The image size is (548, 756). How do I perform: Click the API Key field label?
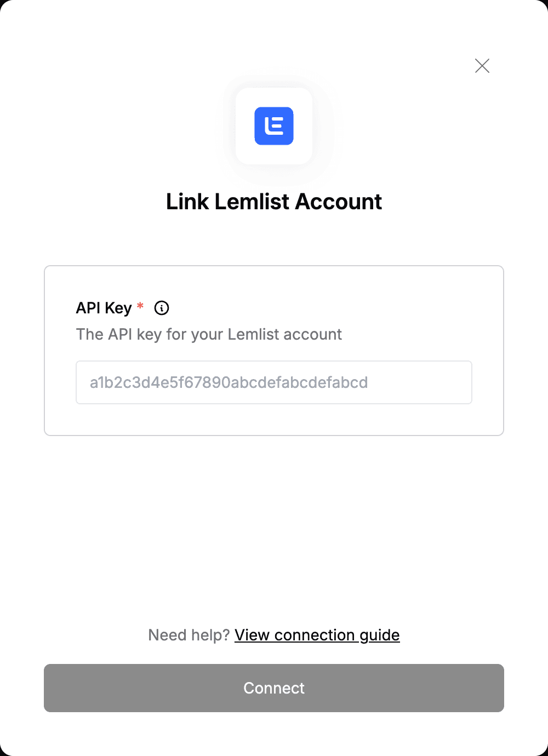[104, 308]
